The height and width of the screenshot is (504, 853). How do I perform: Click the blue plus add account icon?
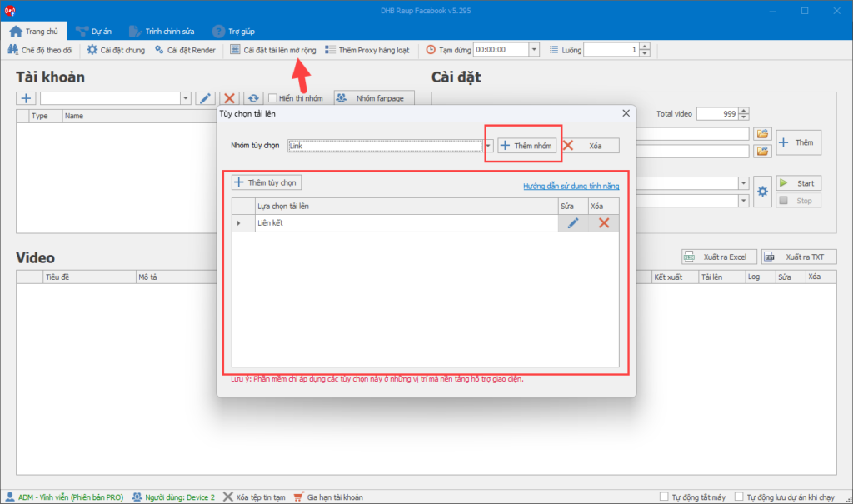point(26,98)
